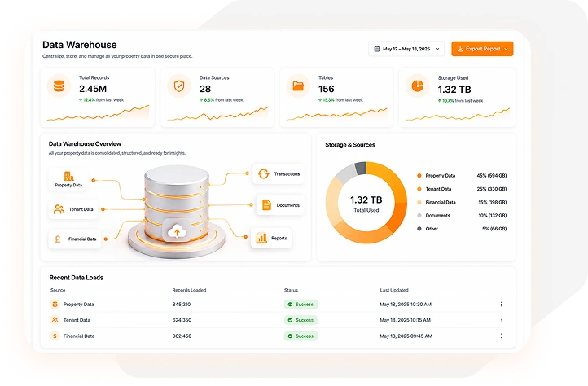Click the green check icon in Property Data status

tap(290, 305)
